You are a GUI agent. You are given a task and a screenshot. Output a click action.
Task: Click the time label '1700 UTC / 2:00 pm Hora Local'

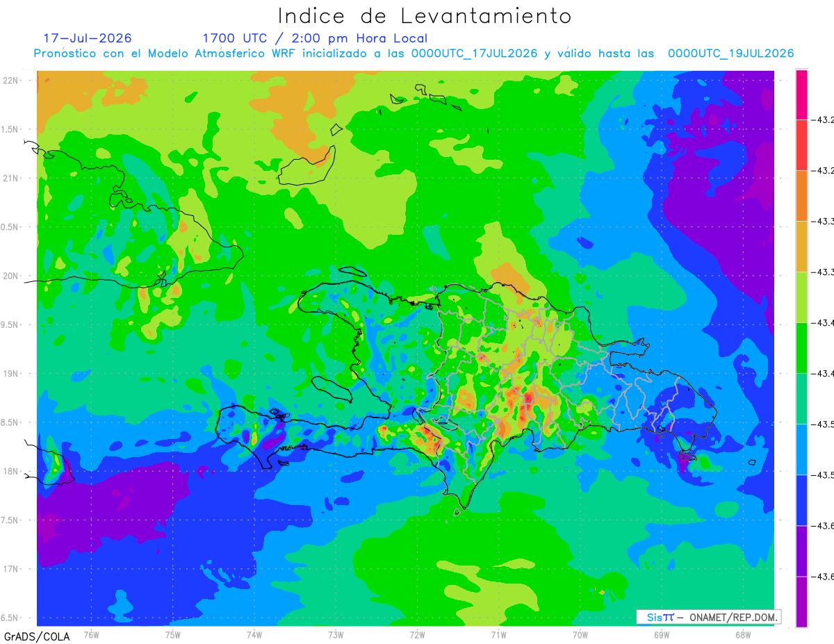coord(315,39)
